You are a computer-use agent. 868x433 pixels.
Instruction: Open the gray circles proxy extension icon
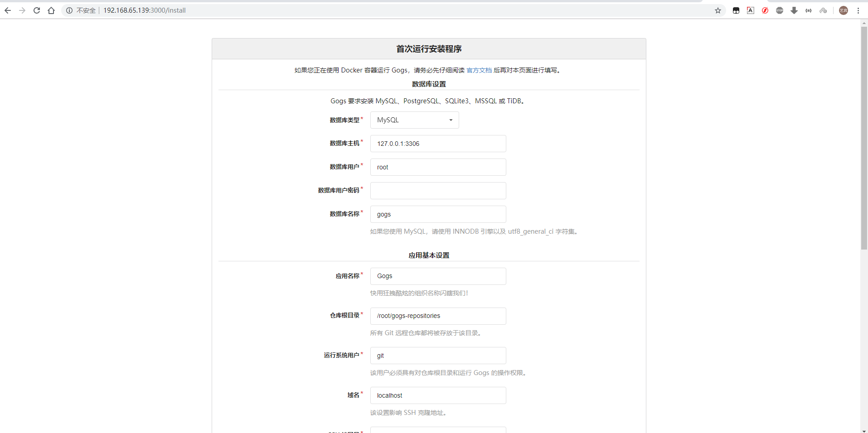[823, 10]
